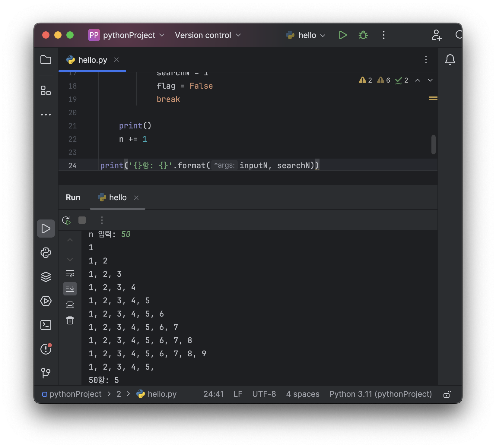496x448 pixels.
Task: Open the Services tool window icon
Action: (46, 301)
